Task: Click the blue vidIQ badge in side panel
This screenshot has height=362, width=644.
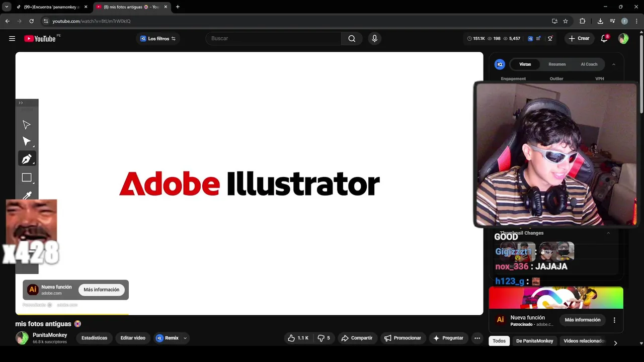Action: [500, 64]
